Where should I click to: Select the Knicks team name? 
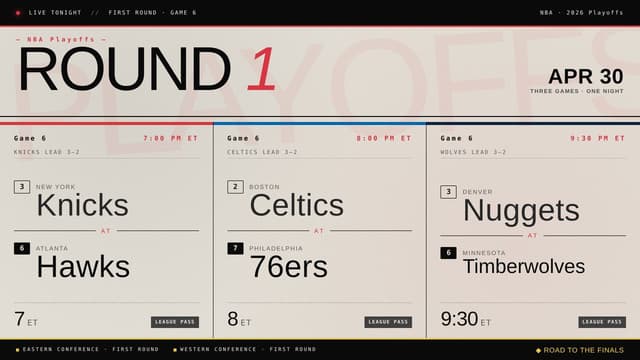[82, 205]
